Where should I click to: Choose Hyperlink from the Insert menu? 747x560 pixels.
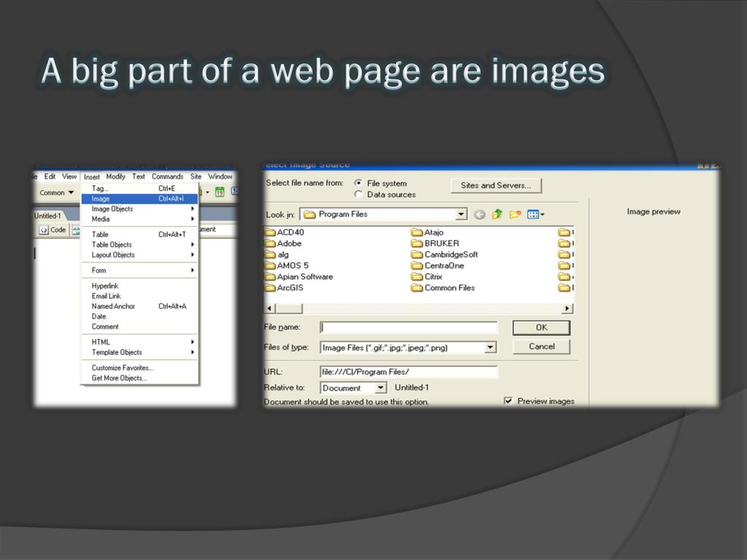point(139,286)
